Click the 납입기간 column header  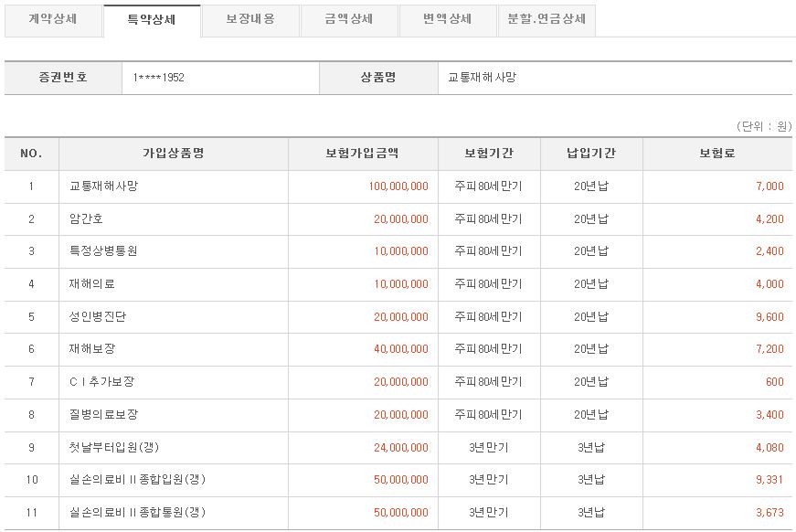coord(591,154)
